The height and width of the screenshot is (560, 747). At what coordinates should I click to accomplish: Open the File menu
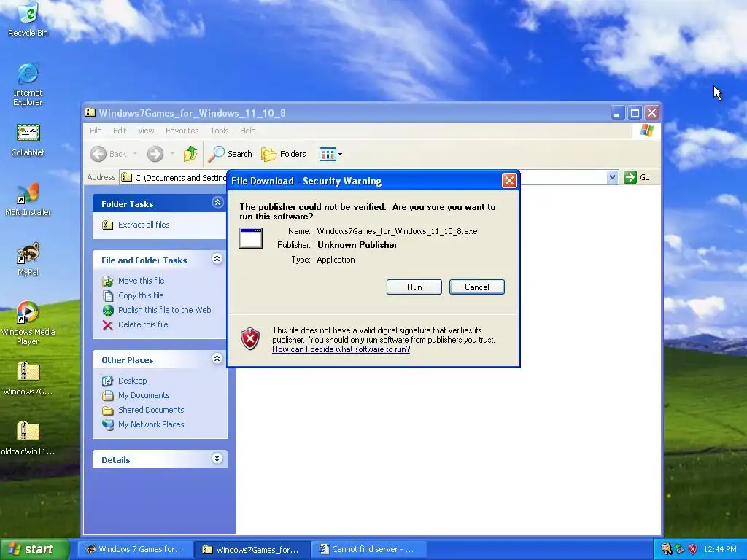point(96,131)
